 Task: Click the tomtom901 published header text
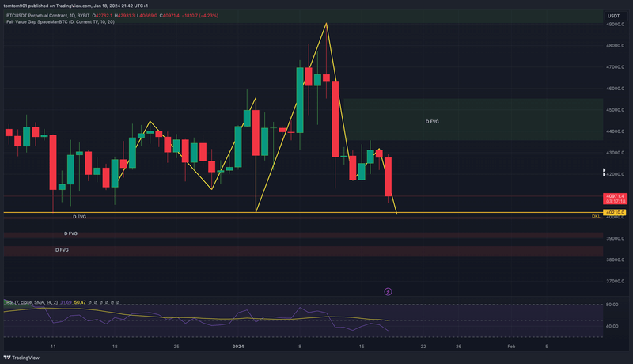76,6
